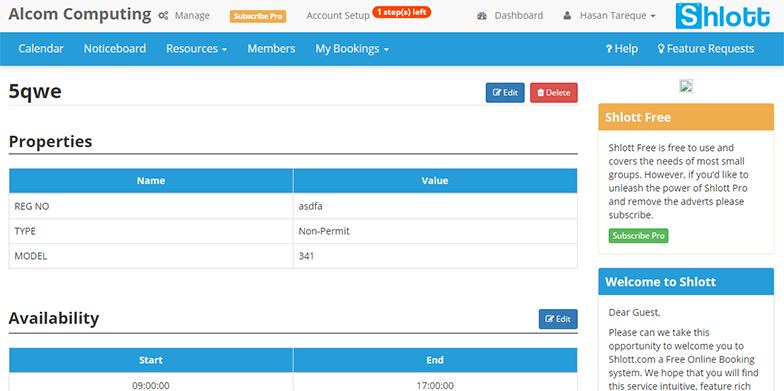Click the '1 step(s) left' badge

point(402,12)
